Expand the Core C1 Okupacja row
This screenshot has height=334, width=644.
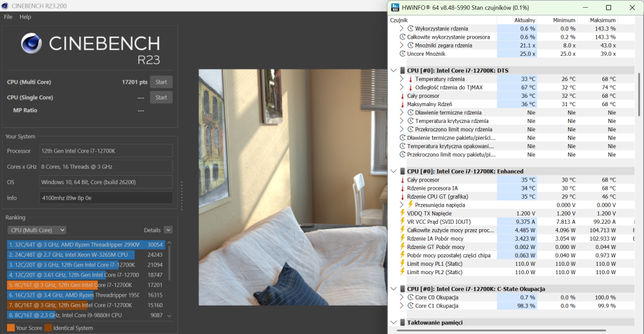pyautogui.click(x=401, y=306)
